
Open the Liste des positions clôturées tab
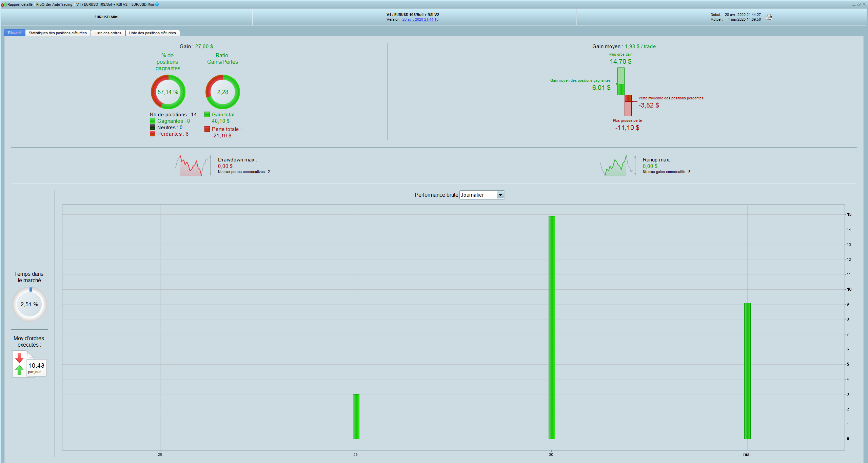[152, 33]
